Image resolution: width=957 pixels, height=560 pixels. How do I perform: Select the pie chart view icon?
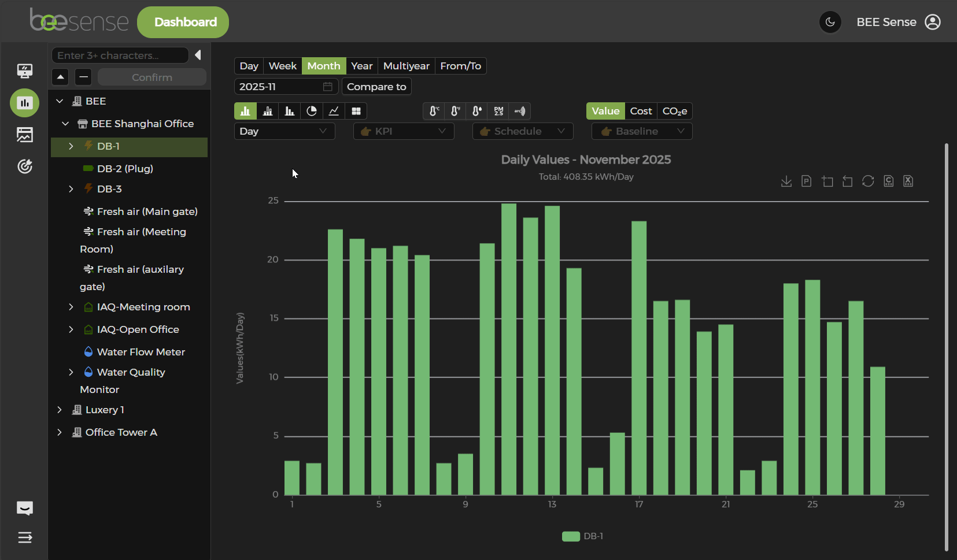tap(312, 111)
